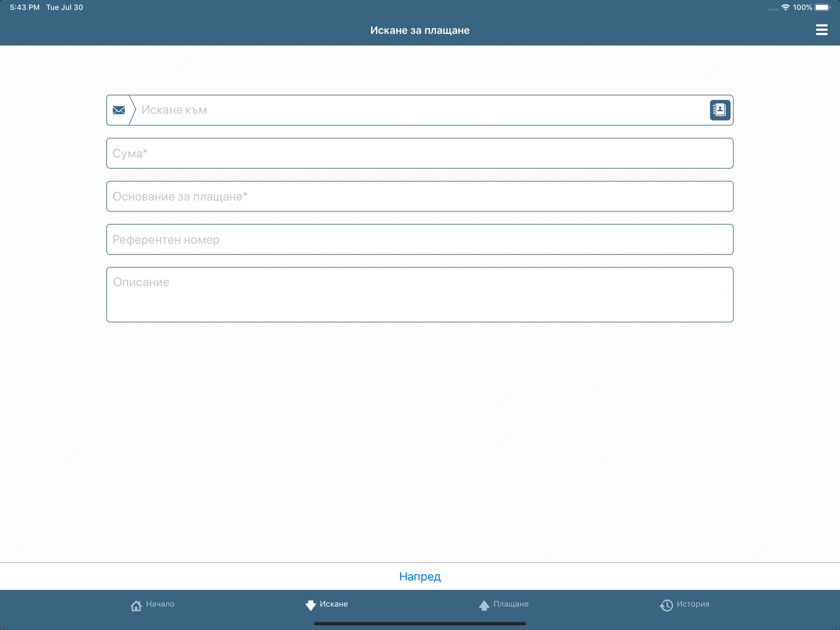Tap the envelope icon in recipient field

click(x=119, y=110)
